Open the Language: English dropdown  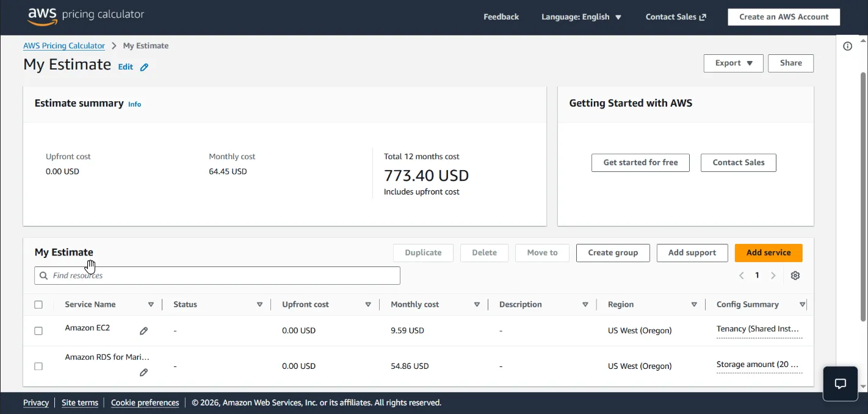[x=581, y=17]
